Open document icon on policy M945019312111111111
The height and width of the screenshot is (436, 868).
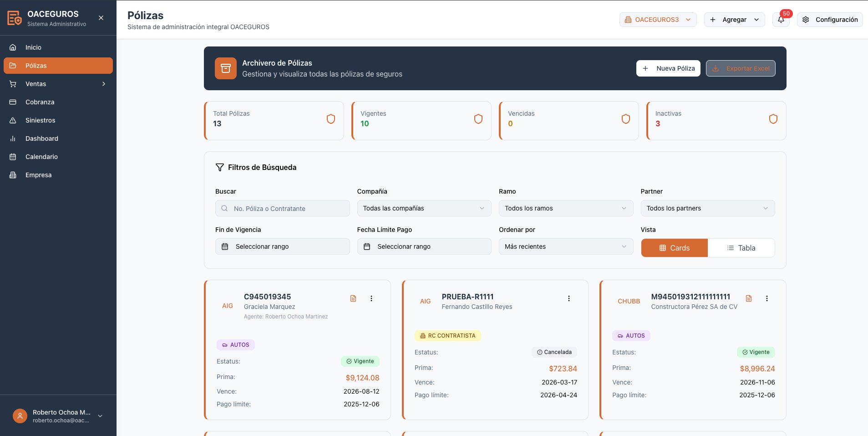[x=749, y=298]
